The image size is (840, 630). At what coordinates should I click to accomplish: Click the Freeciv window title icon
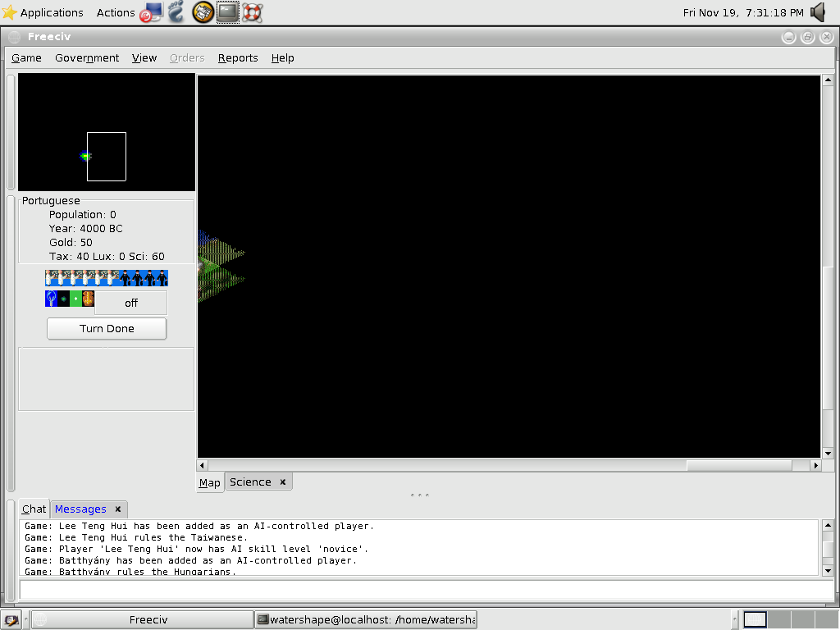[x=15, y=36]
